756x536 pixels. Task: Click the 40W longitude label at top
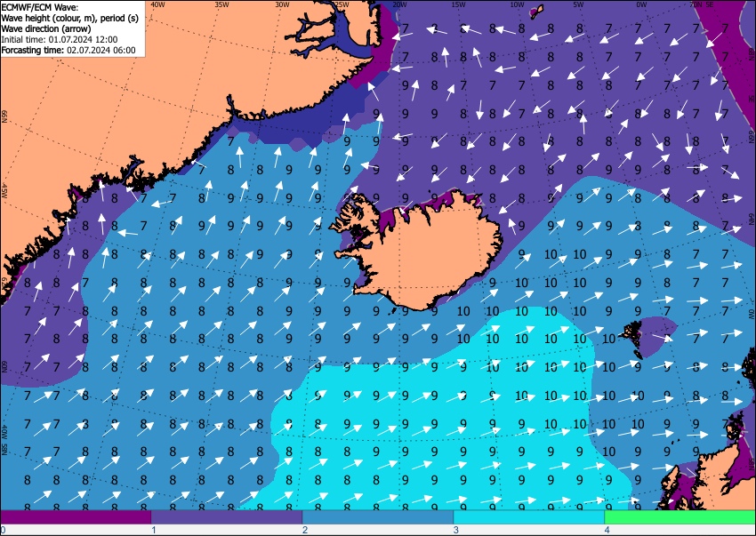(x=157, y=4)
